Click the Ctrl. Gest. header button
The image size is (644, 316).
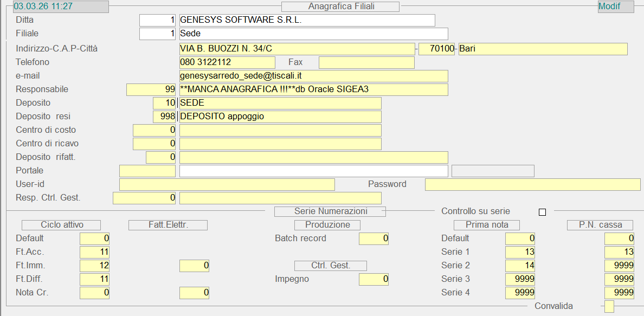point(331,266)
